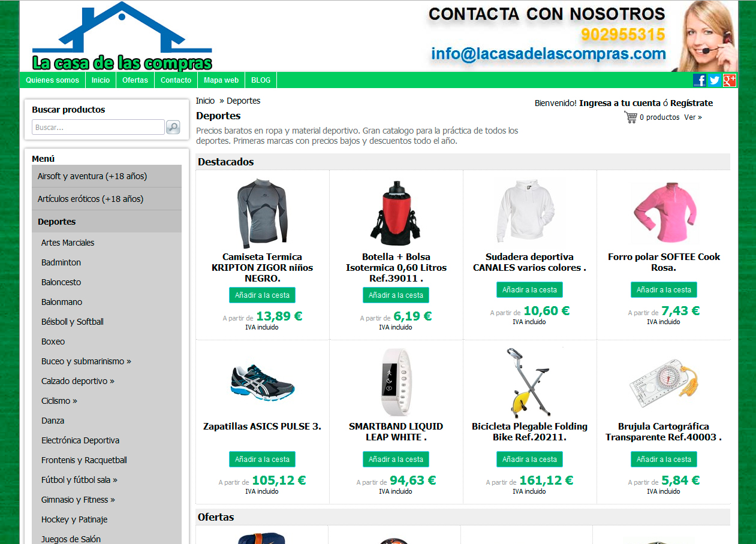The width and height of the screenshot is (756, 544).
Task: Open Frontenis y Racquetball subcategory
Action: (85, 460)
